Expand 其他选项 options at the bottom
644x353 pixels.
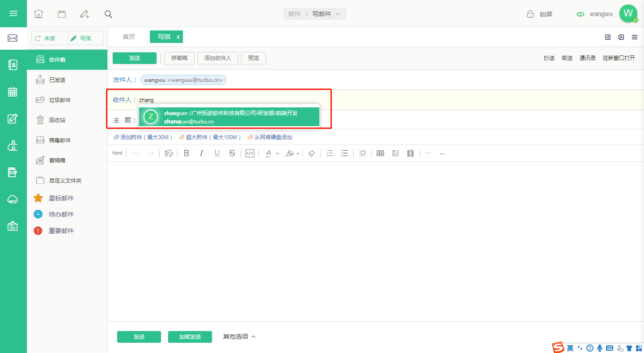click(239, 336)
